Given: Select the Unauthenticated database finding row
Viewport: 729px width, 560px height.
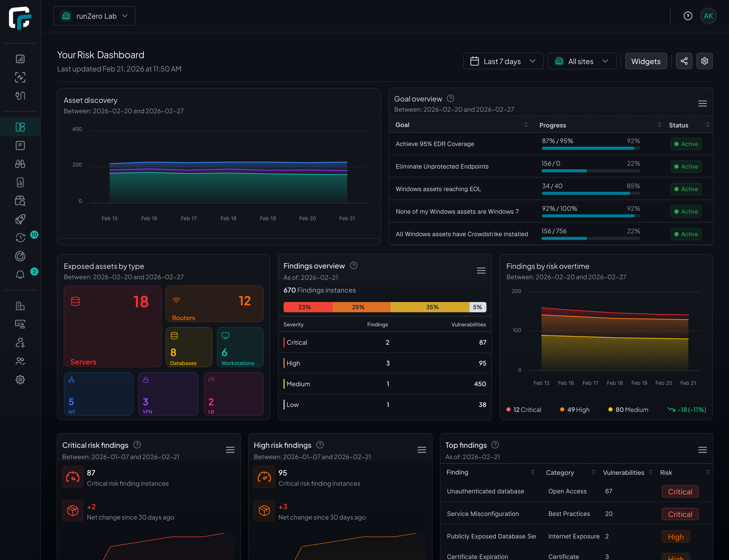Looking at the screenshot, I should coord(577,491).
